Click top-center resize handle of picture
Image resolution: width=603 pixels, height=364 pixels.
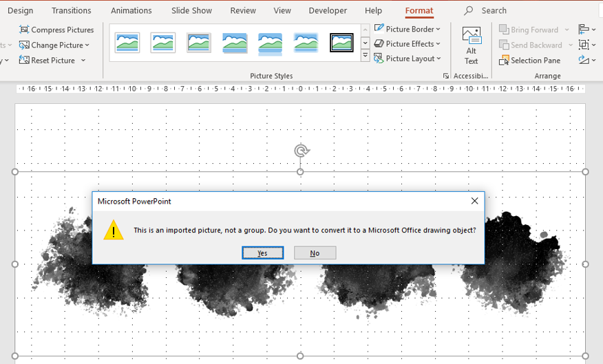(x=300, y=172)
